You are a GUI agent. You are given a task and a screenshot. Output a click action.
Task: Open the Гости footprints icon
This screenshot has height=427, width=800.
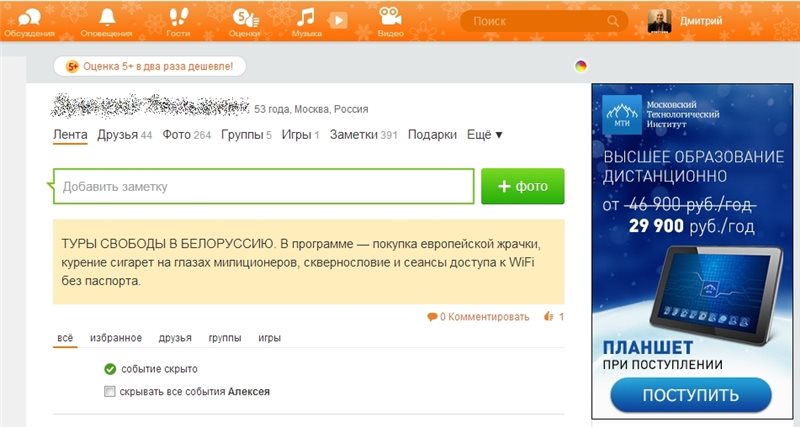pos(178,23)
